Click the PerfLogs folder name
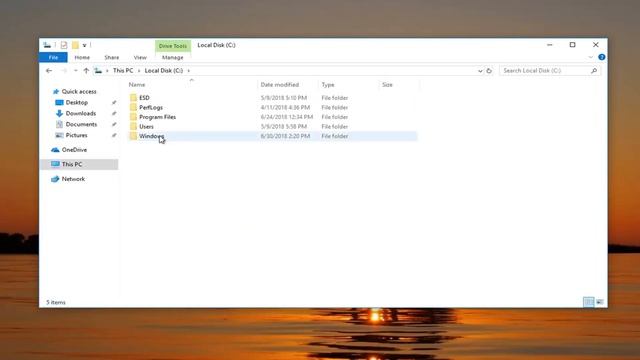This screenshot has width=640, height=360. pyautogui.click(x=151, y=107)
